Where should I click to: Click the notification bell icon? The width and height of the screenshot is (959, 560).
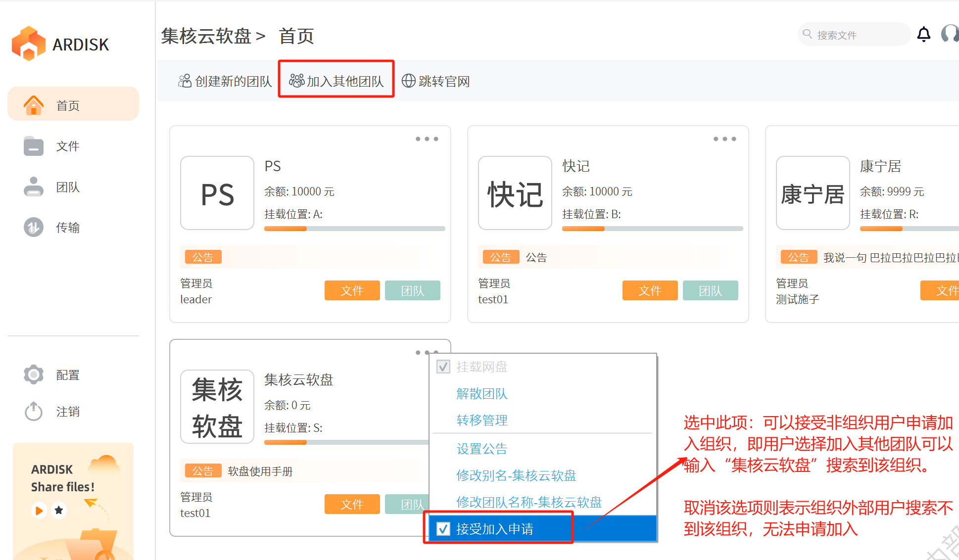point(923,34)
